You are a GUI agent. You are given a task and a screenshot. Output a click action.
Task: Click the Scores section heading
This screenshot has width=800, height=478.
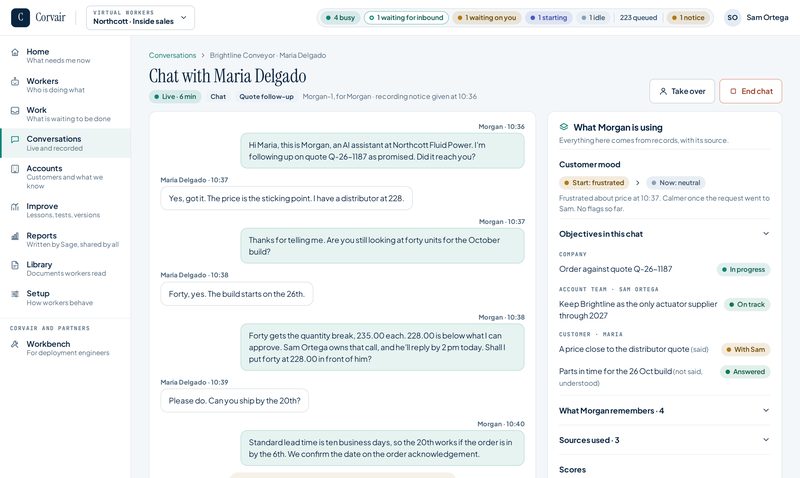572,469
